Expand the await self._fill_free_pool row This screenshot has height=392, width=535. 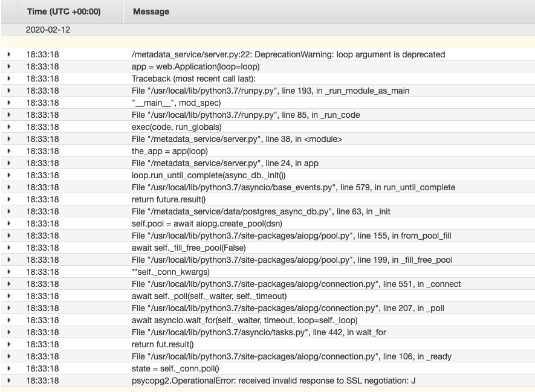pyautogui.click(x=8, y=248)
